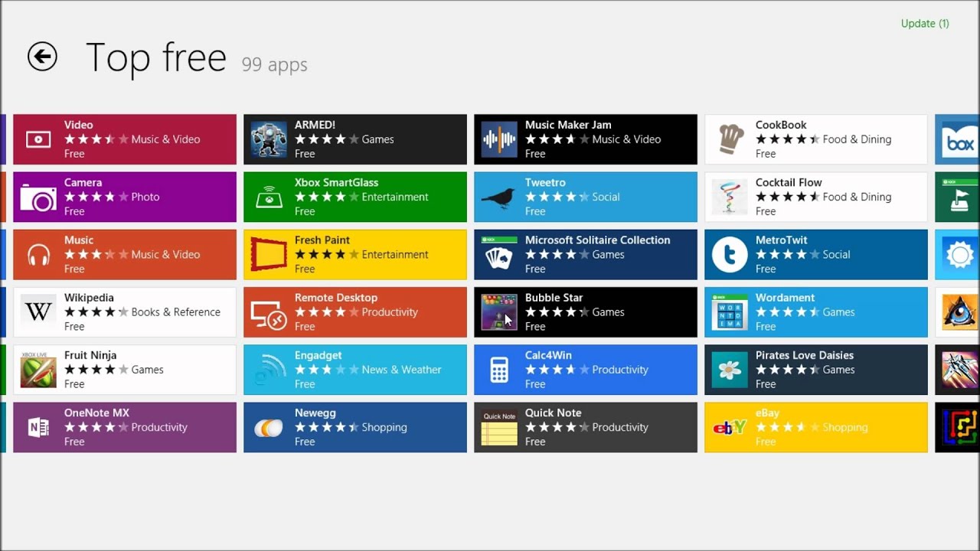Click the Pirates Love Daisies icon
This screenshot has width=980, height=551.
(730, 370)
